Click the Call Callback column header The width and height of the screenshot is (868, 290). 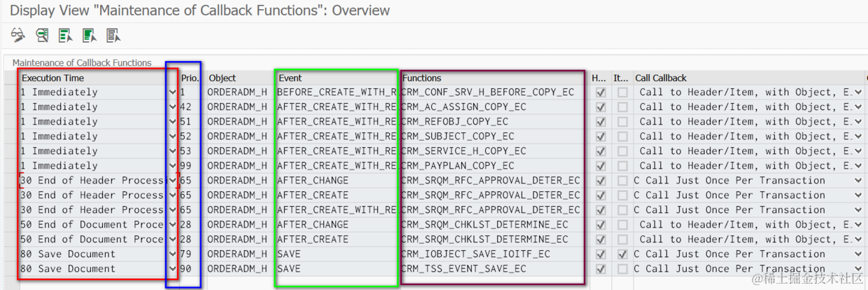click(749, 78)
